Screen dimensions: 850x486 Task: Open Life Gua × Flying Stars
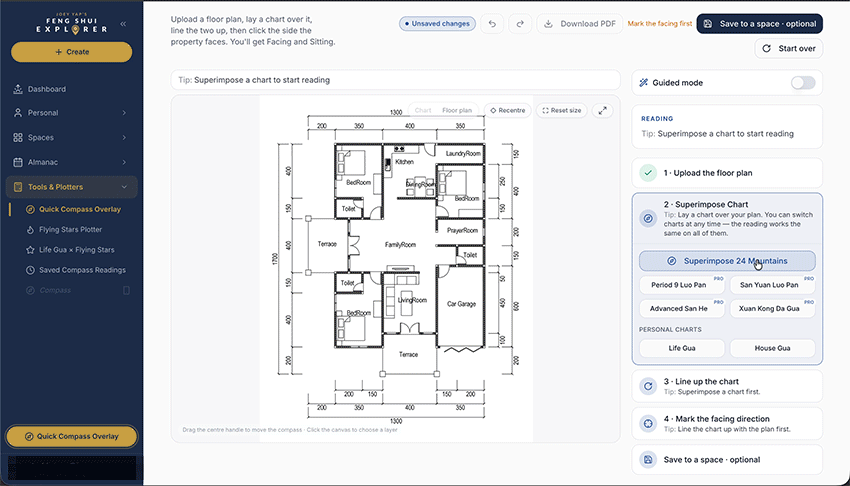pos(76,250)
